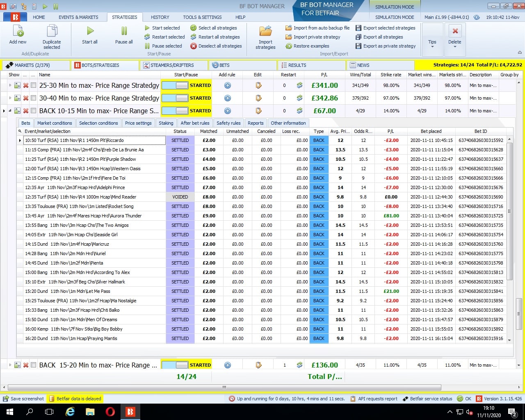Open the HOME ribbon tab
The image size is (525, 420).
click(39, 17)
